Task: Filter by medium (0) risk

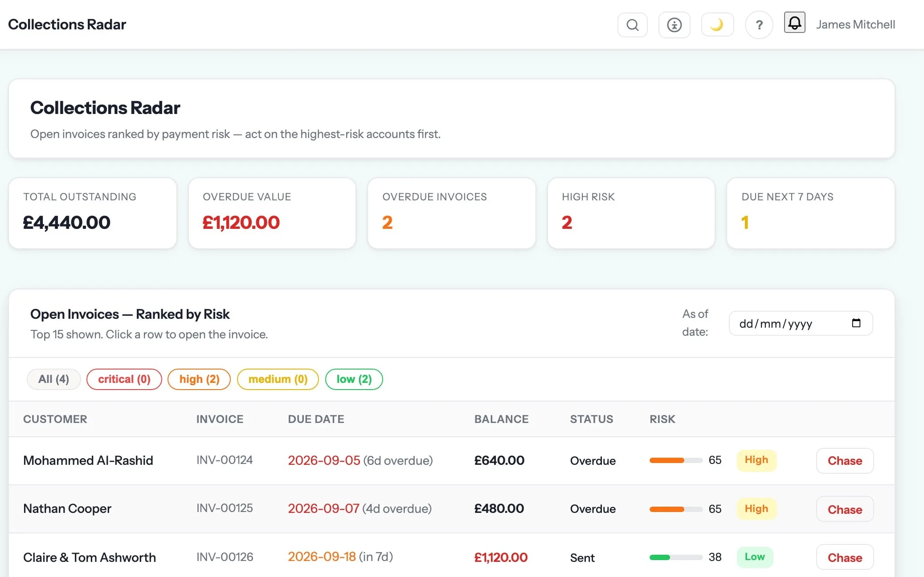Action: pos(278,379)
